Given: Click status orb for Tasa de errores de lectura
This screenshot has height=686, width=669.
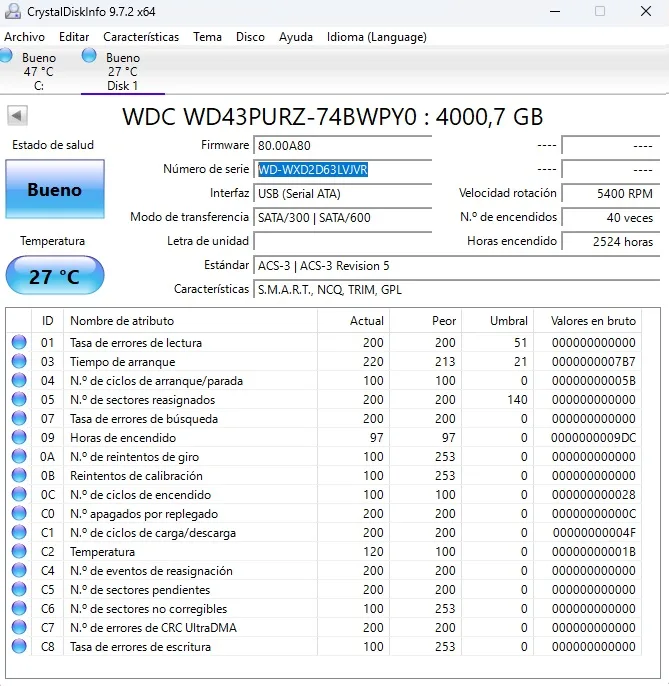Looking at the screenshot, I should click(19, 342).
